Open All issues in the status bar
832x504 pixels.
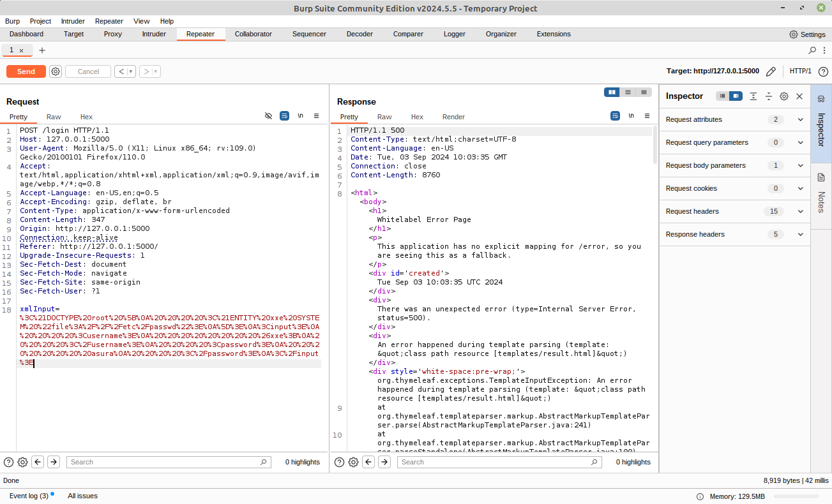pos(82,496)
